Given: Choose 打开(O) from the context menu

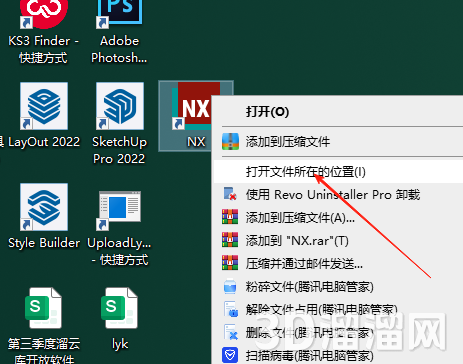Looking at the screenshot, I should pyautogui.click(x=337, y=112).
